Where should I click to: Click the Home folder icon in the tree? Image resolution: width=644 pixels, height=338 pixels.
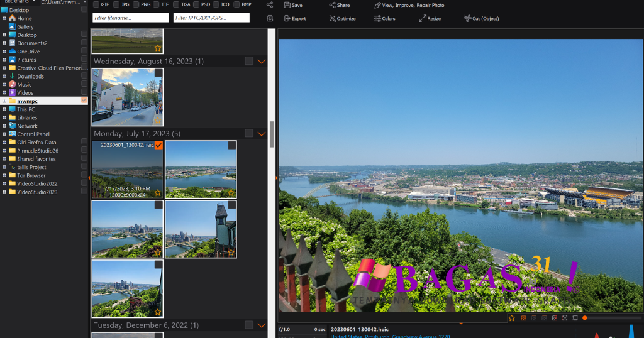(x=13, y=18)
